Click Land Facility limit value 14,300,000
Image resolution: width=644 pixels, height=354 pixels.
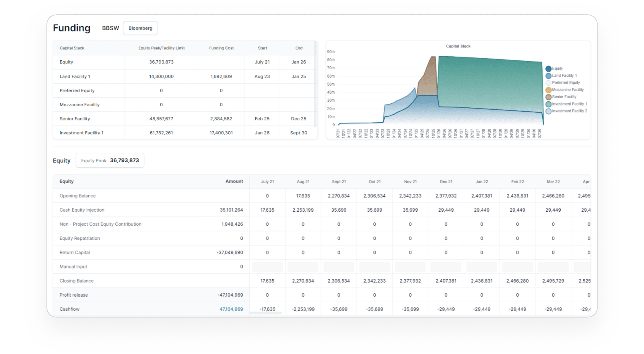161,76
